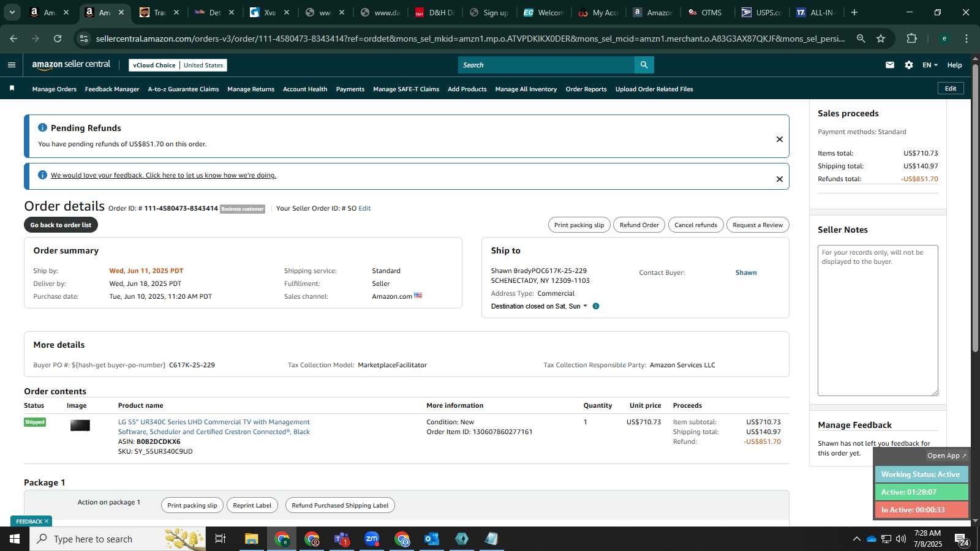980x551 pixels.
Task: Close the FEEDBACK tag with its x
Action: (x=46, y=522)
